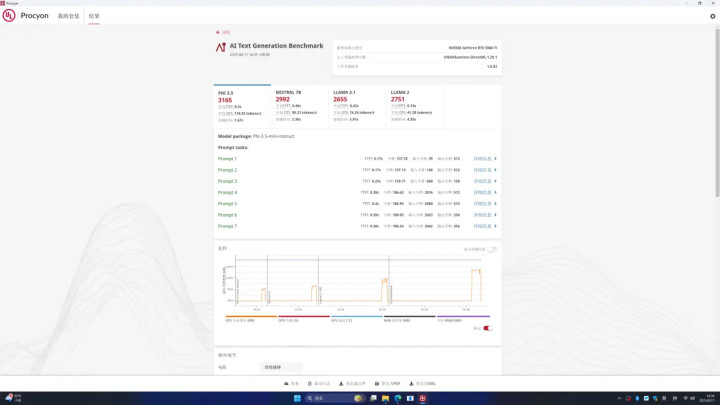Click the Prompt 1 row label
Screen dimensions: 720x405
click(227, 158)
